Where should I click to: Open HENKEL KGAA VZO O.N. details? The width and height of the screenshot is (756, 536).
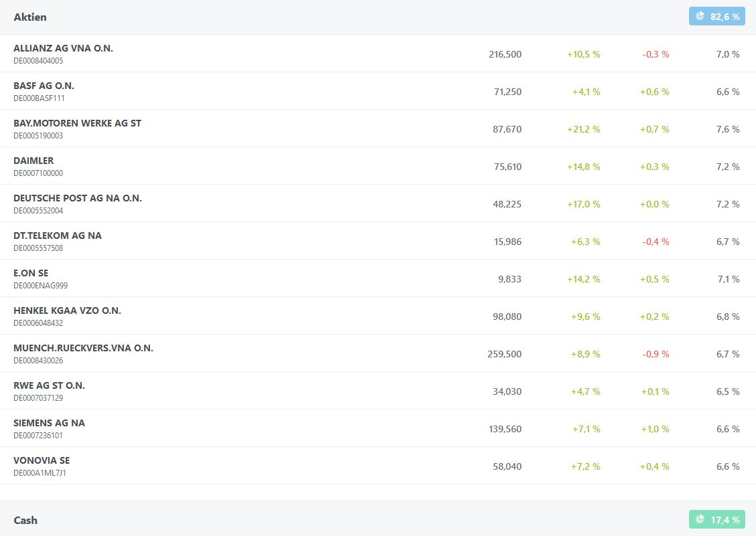67,310
